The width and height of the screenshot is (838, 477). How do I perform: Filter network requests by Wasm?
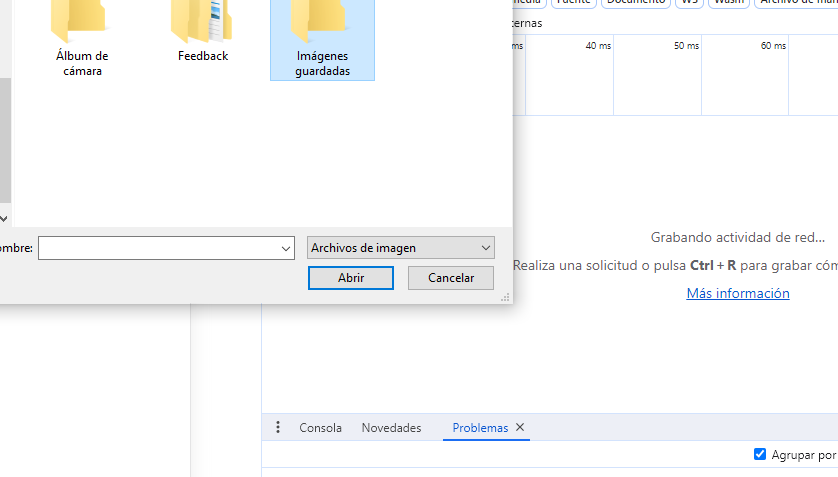[729, 3]
